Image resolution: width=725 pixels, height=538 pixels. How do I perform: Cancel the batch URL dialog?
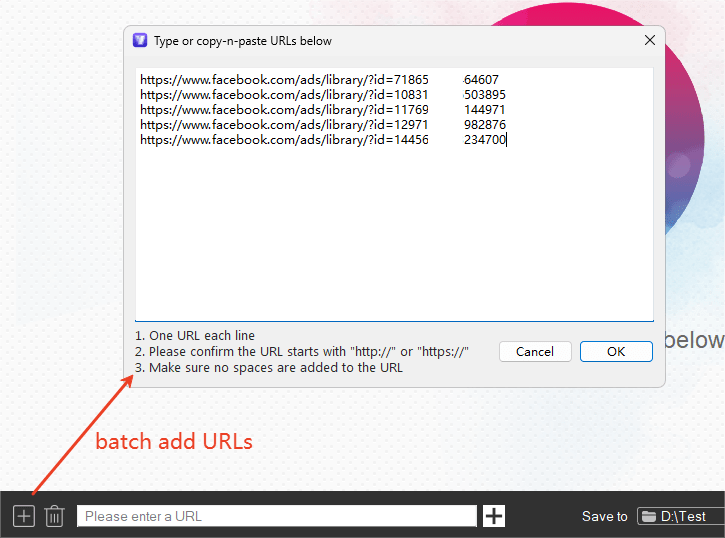(535, 352)
